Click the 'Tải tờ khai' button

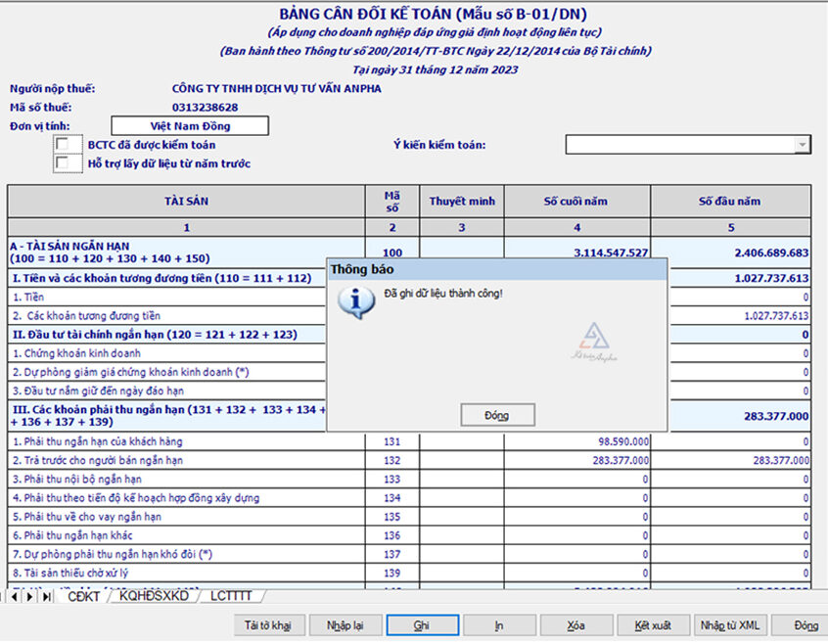click(268, 624)
